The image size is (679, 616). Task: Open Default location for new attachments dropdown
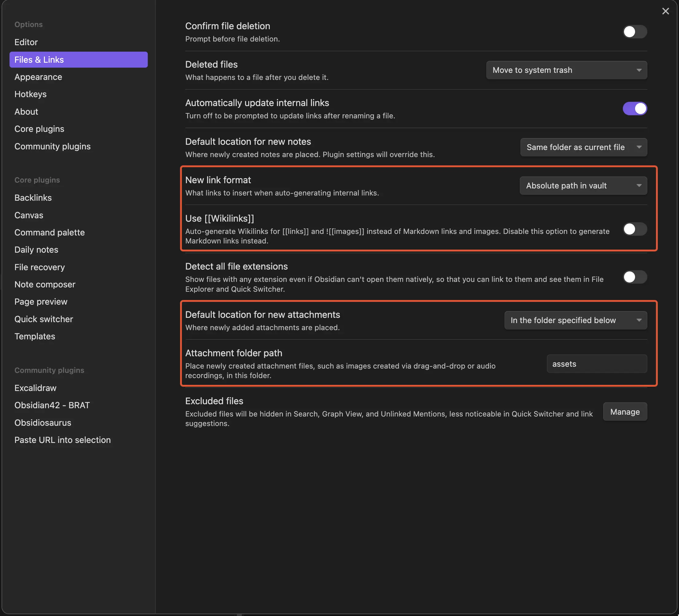coord(575,320)
